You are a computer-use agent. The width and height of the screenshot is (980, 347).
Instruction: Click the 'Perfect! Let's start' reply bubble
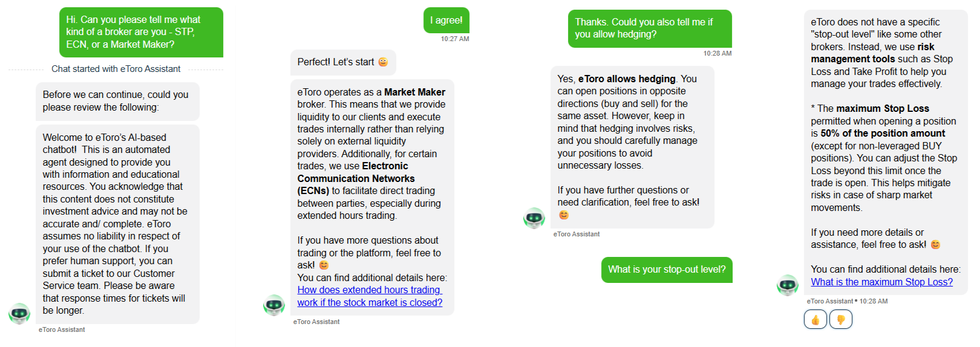tap(343, 62)
